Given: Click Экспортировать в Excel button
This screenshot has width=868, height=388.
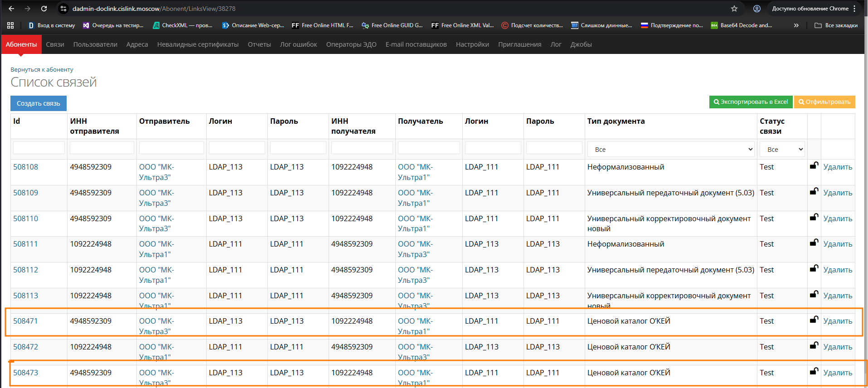Looking at the screenshot, I should point(751,102).
